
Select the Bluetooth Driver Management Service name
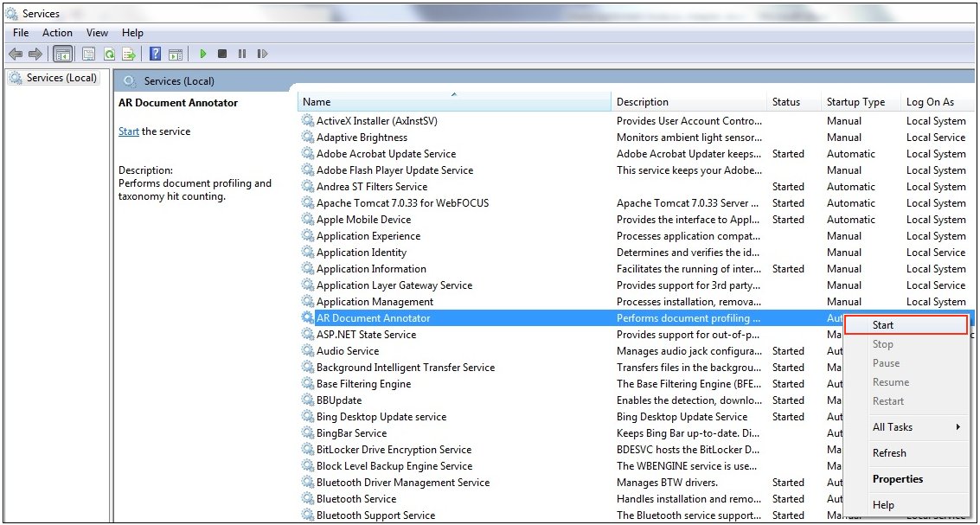coord(403,483)
